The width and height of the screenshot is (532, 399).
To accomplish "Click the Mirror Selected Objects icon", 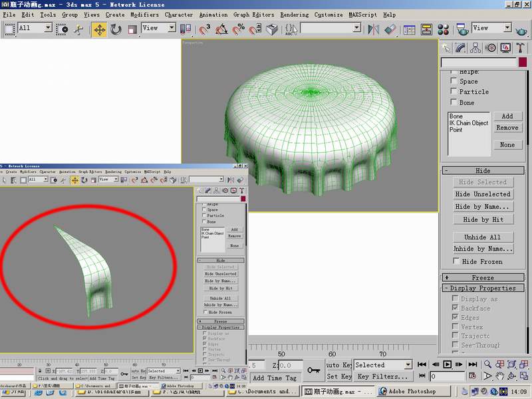I will click(x=373, y=29).
